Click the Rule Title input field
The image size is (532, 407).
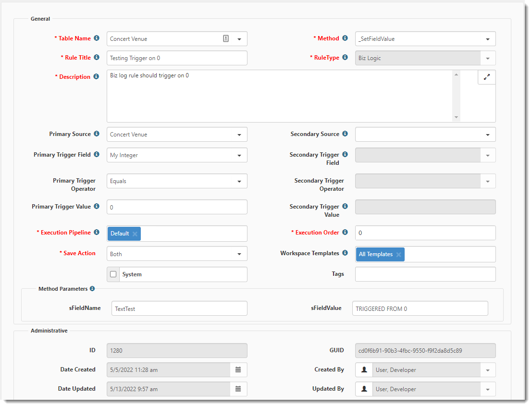click(x=177, y=58)
